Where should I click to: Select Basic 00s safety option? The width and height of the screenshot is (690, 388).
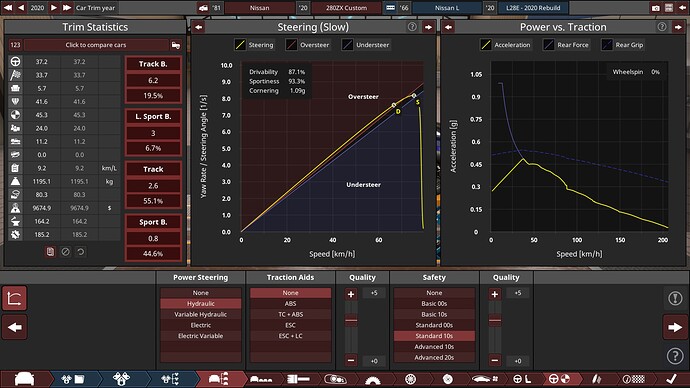click(x=434, y=304)
